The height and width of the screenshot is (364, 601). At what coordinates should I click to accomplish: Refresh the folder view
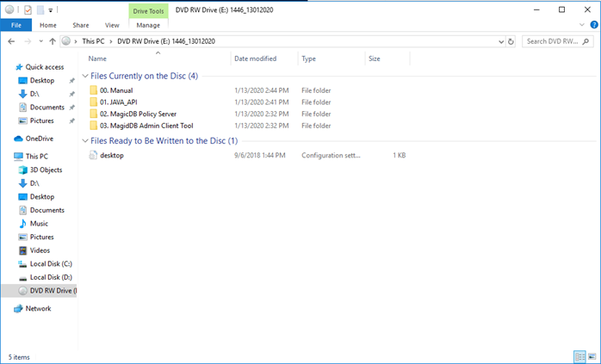coord(511,42)
